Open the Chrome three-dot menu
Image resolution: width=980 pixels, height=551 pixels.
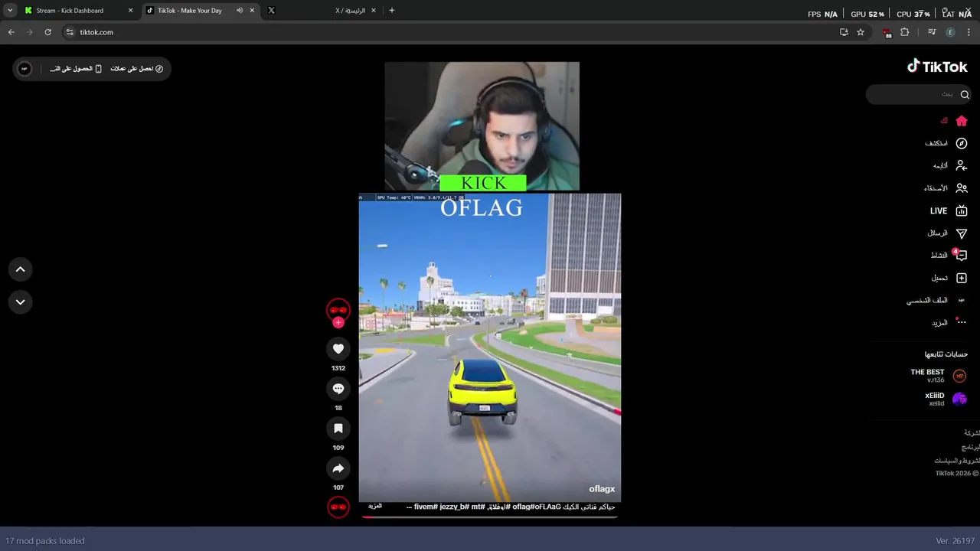(x=969, y=32)
